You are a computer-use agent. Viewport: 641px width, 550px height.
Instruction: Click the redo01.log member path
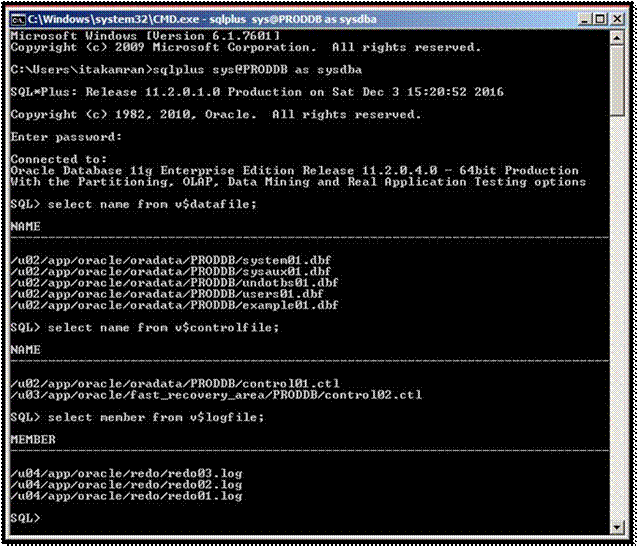(126, 496)
